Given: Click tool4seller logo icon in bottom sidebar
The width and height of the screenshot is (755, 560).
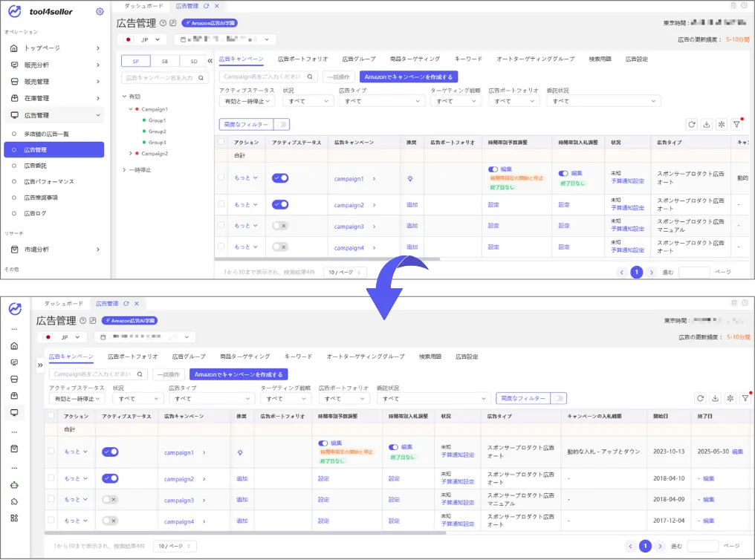Looking at the screenshot, I should point(15,309).
